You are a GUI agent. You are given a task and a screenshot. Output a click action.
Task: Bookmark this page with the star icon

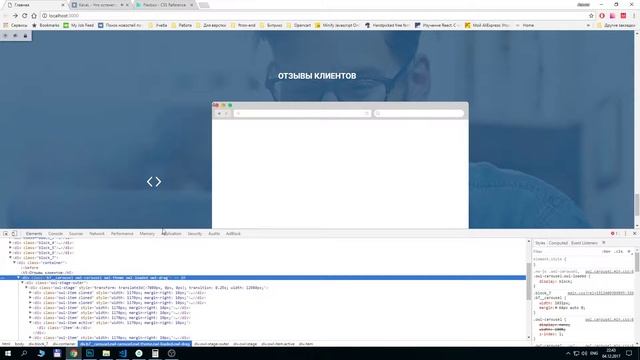tap(591, 16)
